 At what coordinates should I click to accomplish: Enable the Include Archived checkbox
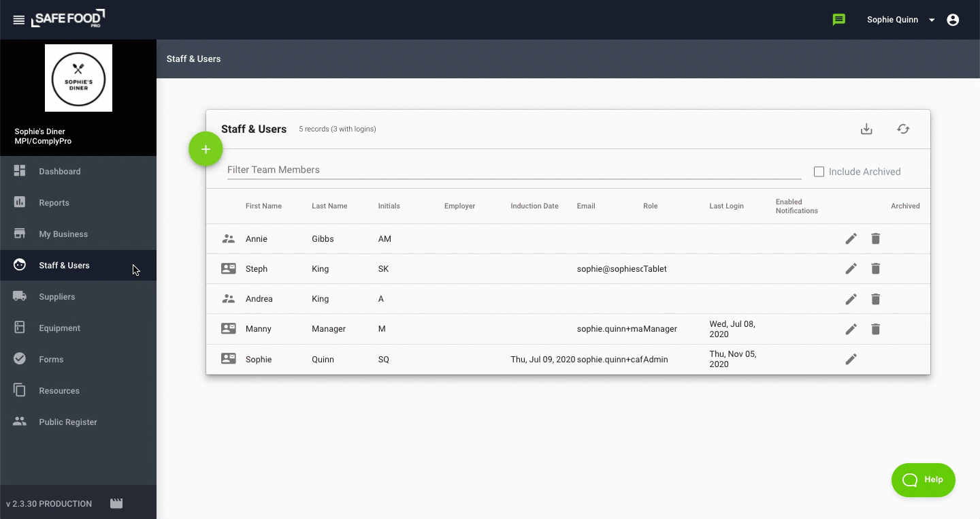click(x=819, y=172)
